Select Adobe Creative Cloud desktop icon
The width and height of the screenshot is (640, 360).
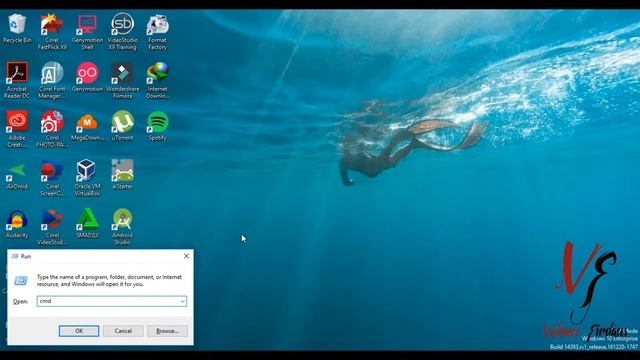(x=17, y=129)
